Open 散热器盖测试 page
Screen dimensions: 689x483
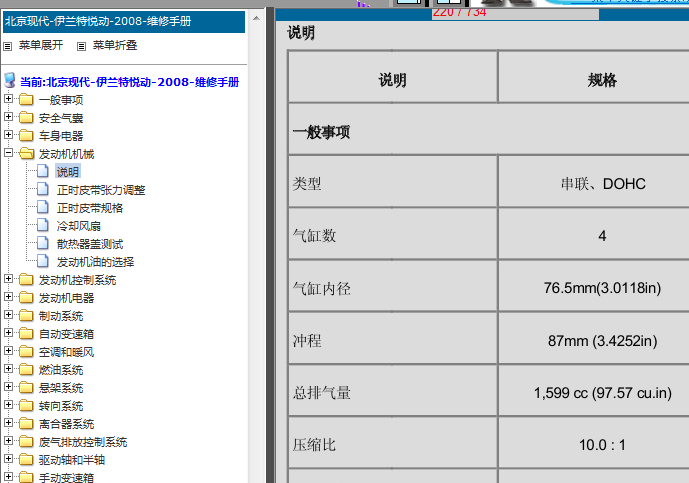point(90,244)
